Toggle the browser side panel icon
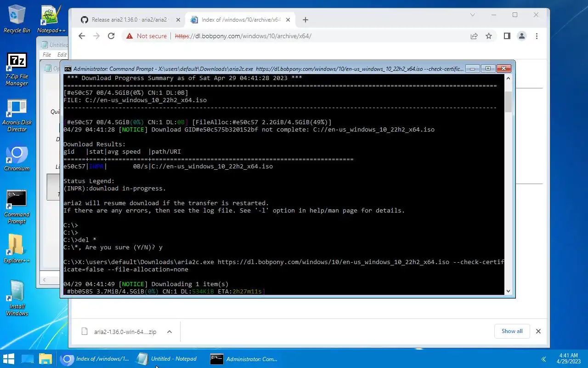This screenshot has height=368, width=588. (507, 36)
